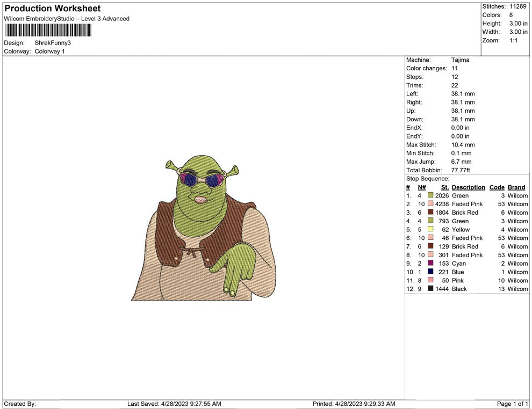This screenshot has height=409, width=532.
Task: Click stitch count '2026' in row 1
Action: [442, 195]
